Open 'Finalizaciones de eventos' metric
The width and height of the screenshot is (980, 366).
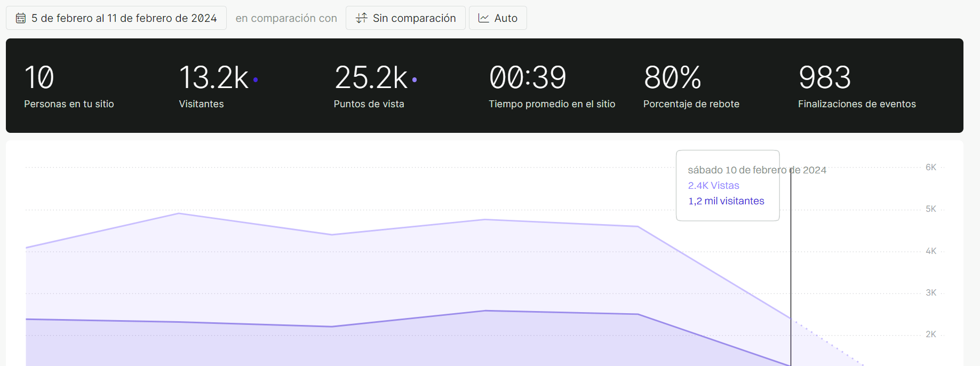coord(856,86)
